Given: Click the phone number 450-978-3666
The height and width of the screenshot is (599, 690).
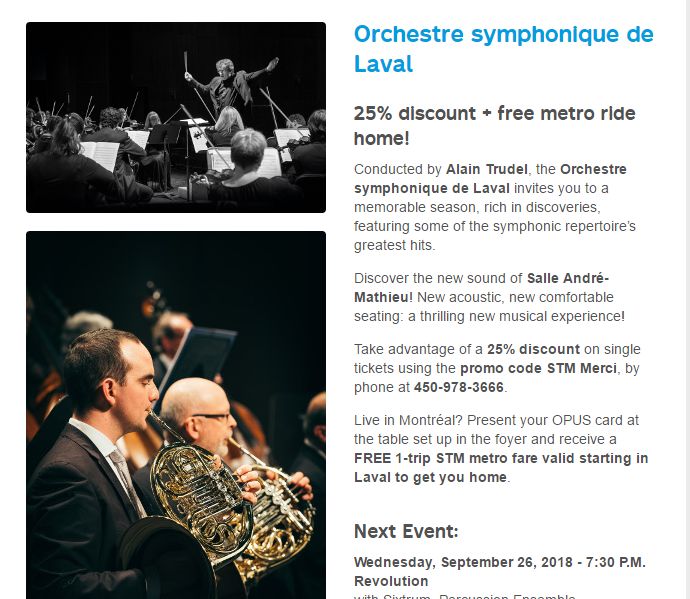Looking at the screenshot, I should (459, 387).
